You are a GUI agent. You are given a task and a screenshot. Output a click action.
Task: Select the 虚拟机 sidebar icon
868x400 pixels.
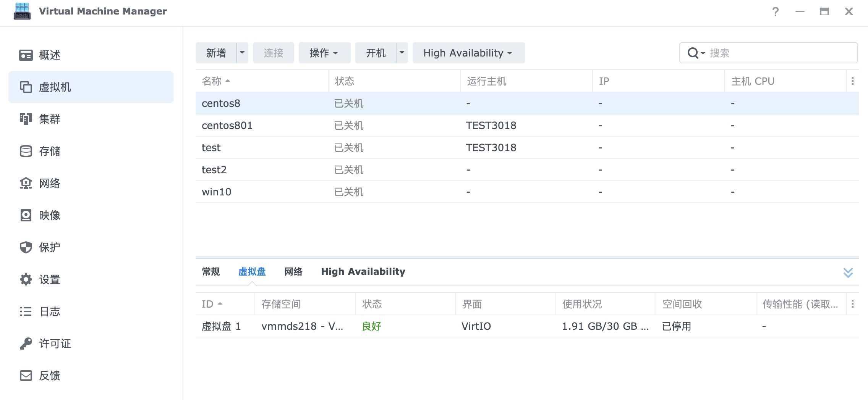(x=26, y=87)
